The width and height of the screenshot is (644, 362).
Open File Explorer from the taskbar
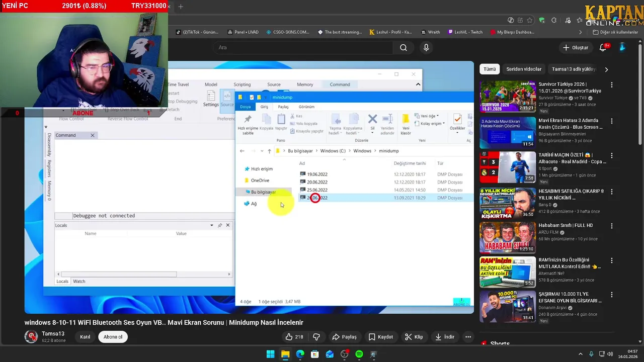[285, 354]
